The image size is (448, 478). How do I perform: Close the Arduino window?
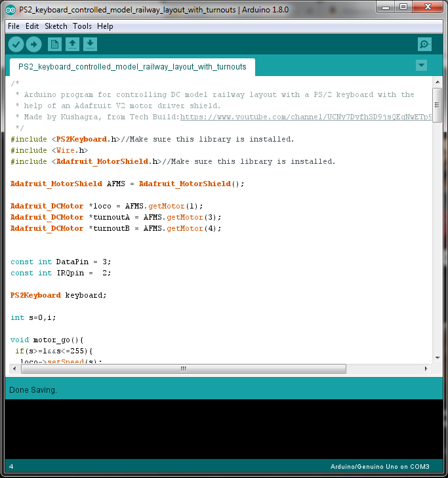pyautogui.click(x=428, y=7)
